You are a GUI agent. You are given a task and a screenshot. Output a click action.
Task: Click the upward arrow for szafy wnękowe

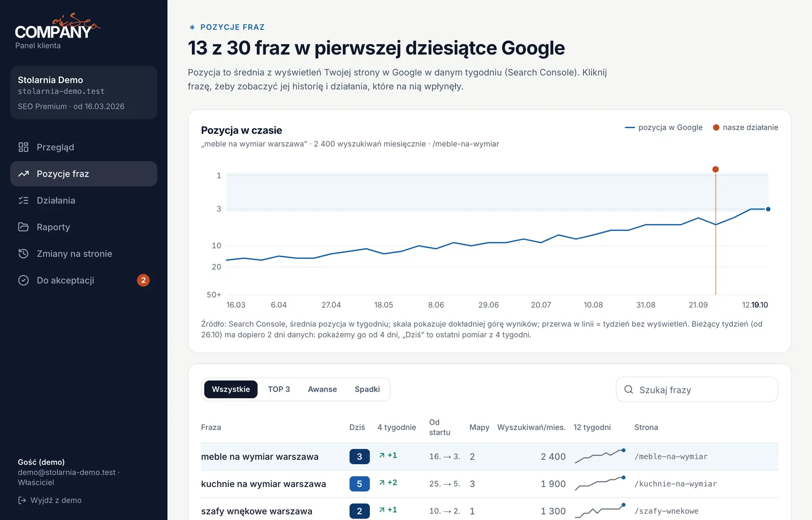click(x=382, y=510)
